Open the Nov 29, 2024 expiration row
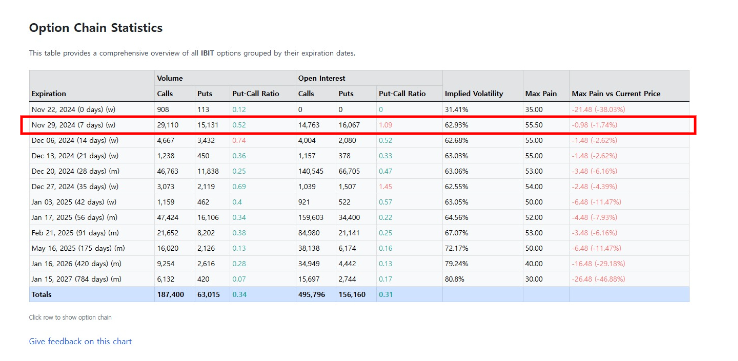738x361 pixels. coord(359,125)
